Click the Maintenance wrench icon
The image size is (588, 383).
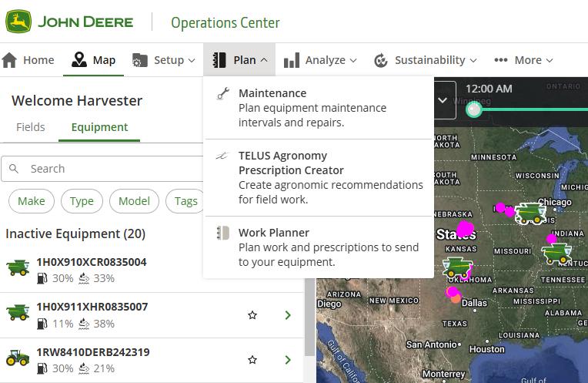pyautogui.click(x=222, y=94)
